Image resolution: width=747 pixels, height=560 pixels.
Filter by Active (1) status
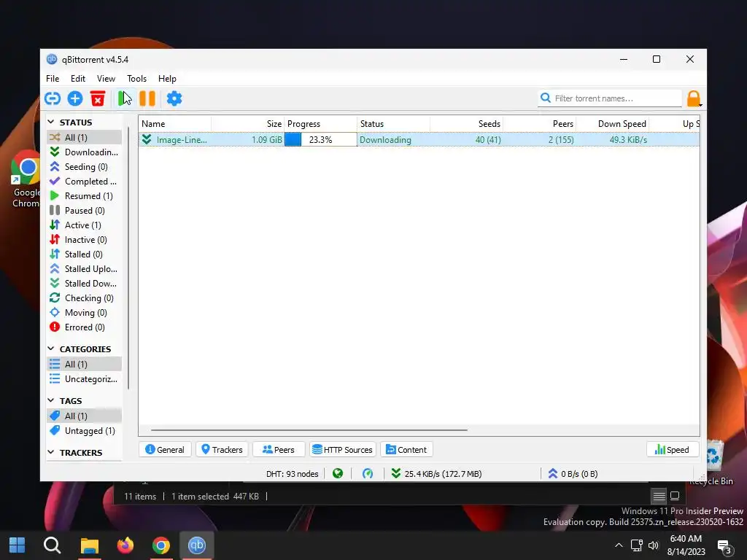[x=85, y=225]
